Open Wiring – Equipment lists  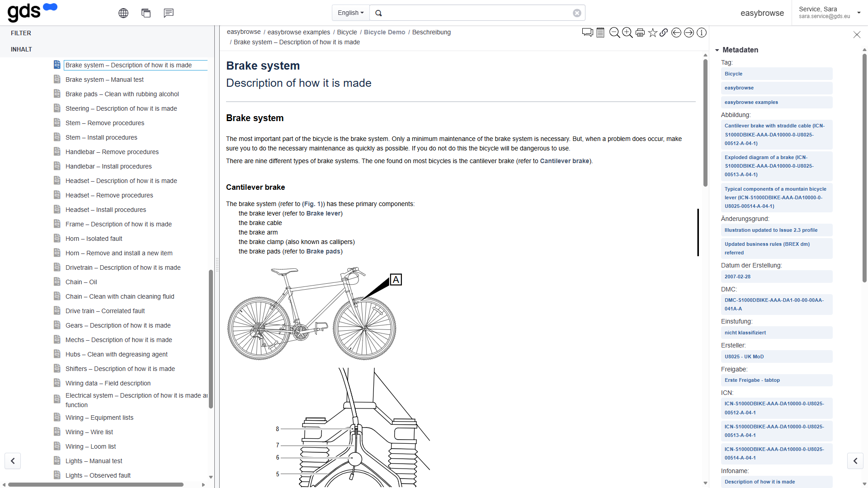point(99,418)
